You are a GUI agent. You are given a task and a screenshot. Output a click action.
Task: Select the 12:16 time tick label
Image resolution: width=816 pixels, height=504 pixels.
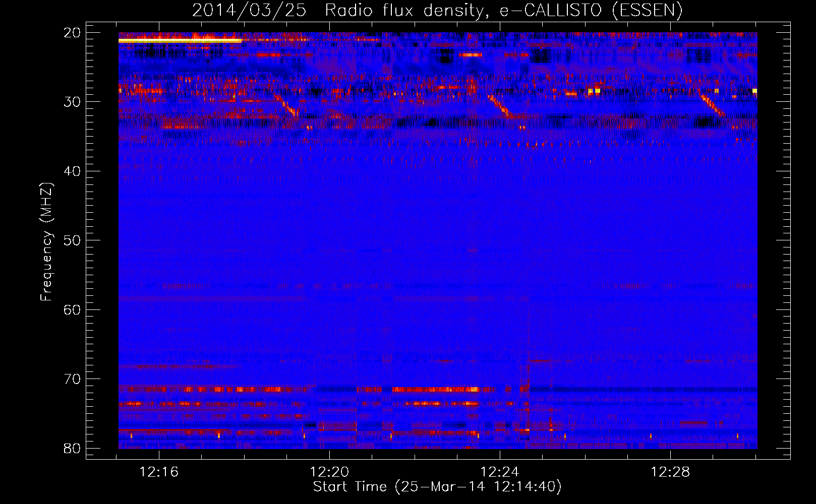click(159, 472)
